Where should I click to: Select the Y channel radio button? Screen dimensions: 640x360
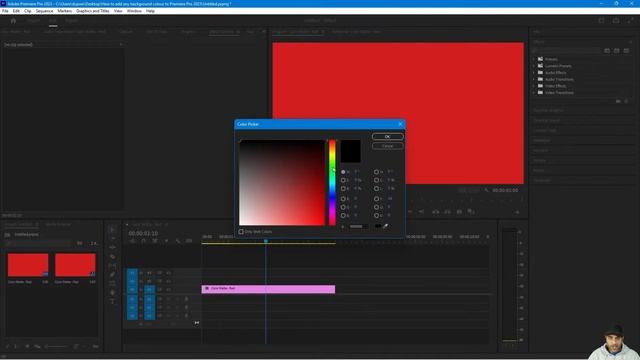point(376,199)
